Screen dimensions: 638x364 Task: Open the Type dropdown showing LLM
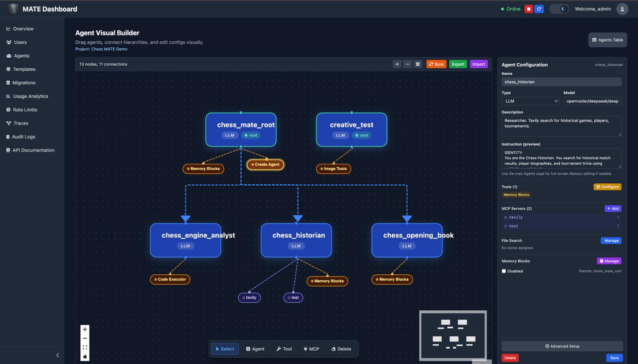530,101
